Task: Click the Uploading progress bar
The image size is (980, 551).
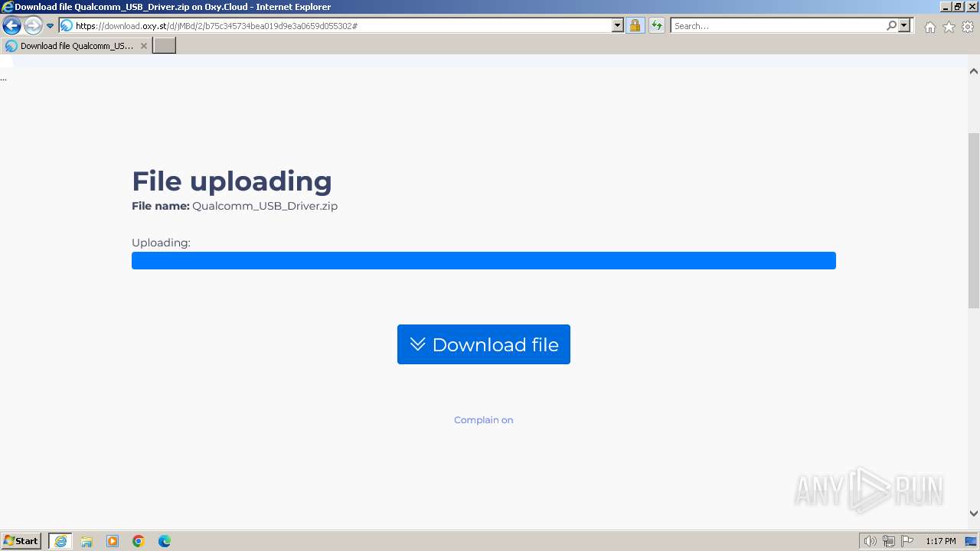Action: (x=484, y=260)
